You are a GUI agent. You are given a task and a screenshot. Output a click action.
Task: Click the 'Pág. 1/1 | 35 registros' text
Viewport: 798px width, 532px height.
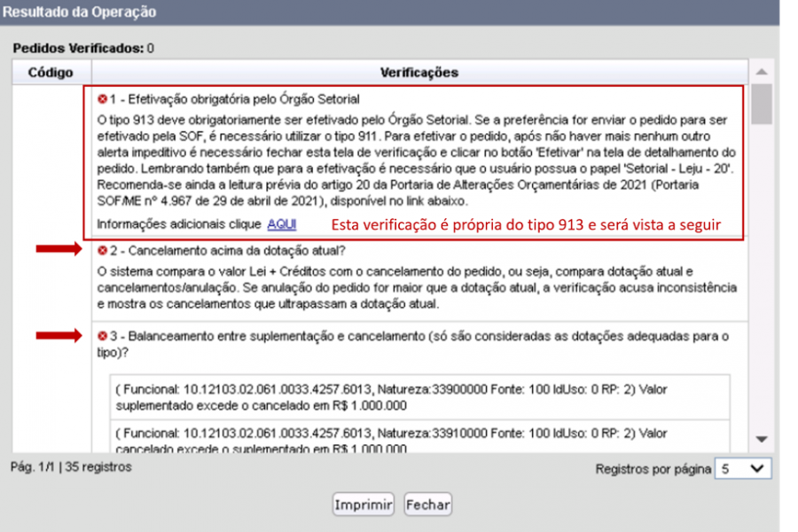click(x=71, y=467)
